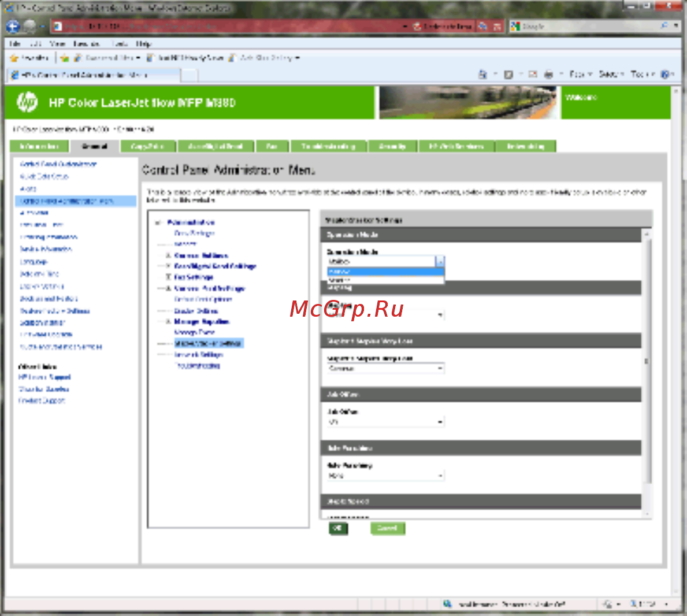Switch to the Fax tab
Image resolution: width=687 pixels, height=616 pixels.
pos(272,146)
